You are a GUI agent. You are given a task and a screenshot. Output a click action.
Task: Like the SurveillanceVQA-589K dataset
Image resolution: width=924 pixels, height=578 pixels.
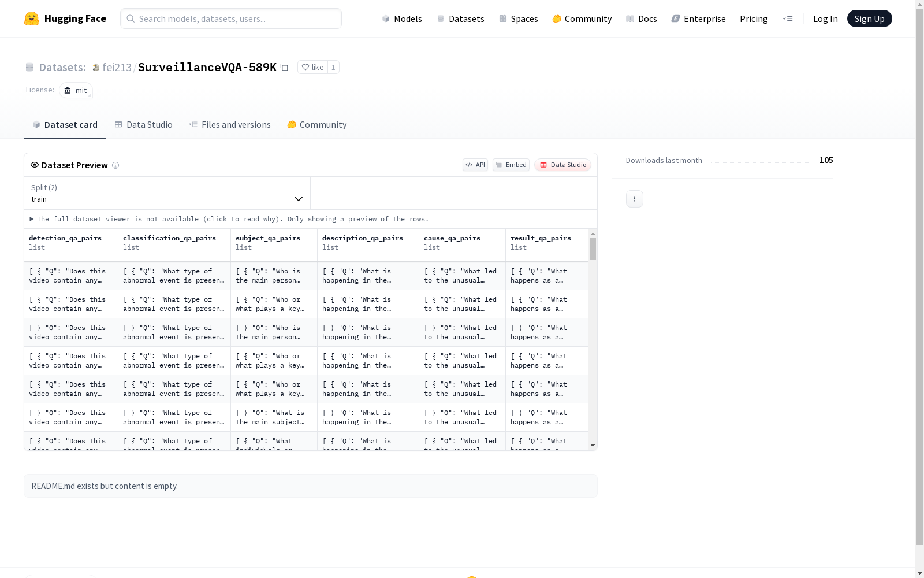pos(313,67)
